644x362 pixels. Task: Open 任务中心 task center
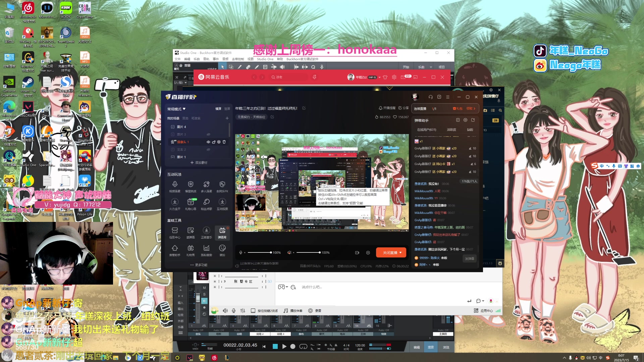pyautogui.click(x=175, y=233)
